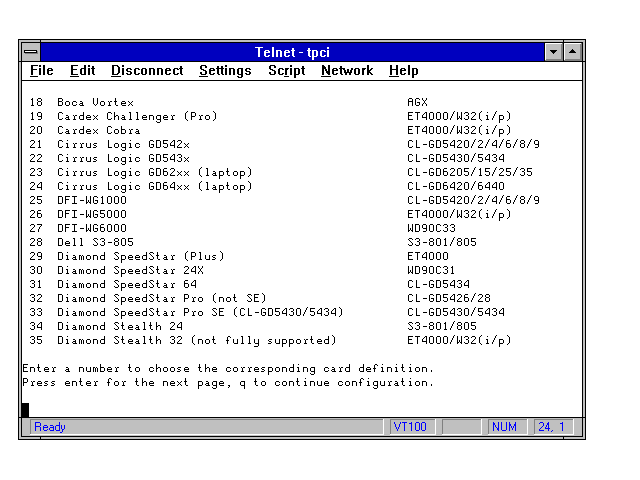Click the maximize arrow in title bar

573,51
